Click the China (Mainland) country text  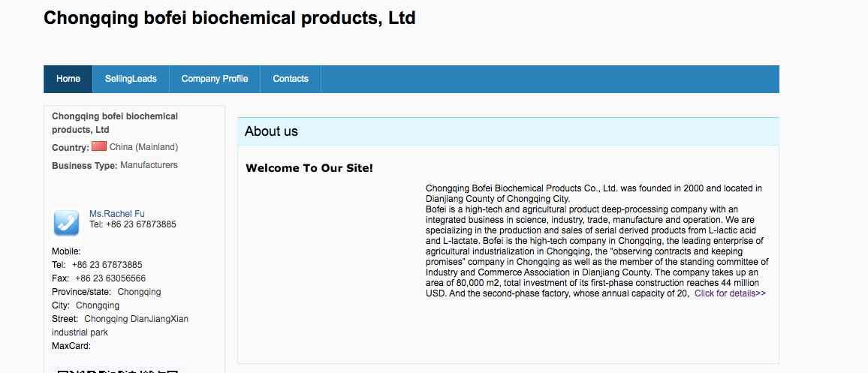143,147
